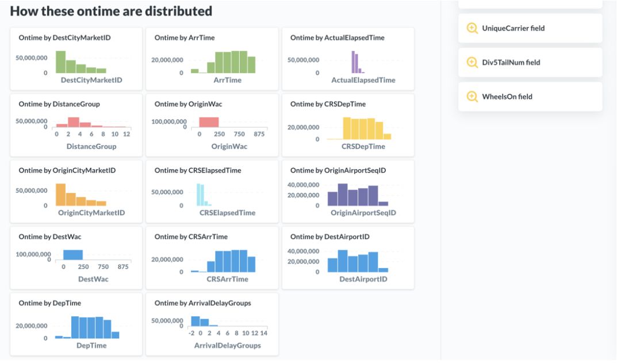Screen dimensions: 621x364
Task: Open the Ontime by ArrTime chart
Action: click(212, 59)
